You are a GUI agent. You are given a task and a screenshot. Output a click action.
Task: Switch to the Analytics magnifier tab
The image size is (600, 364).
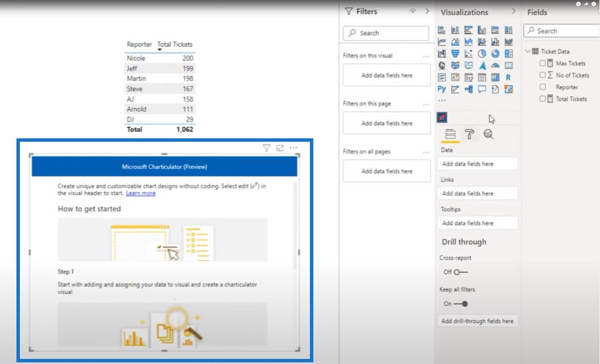pos(488,134)
